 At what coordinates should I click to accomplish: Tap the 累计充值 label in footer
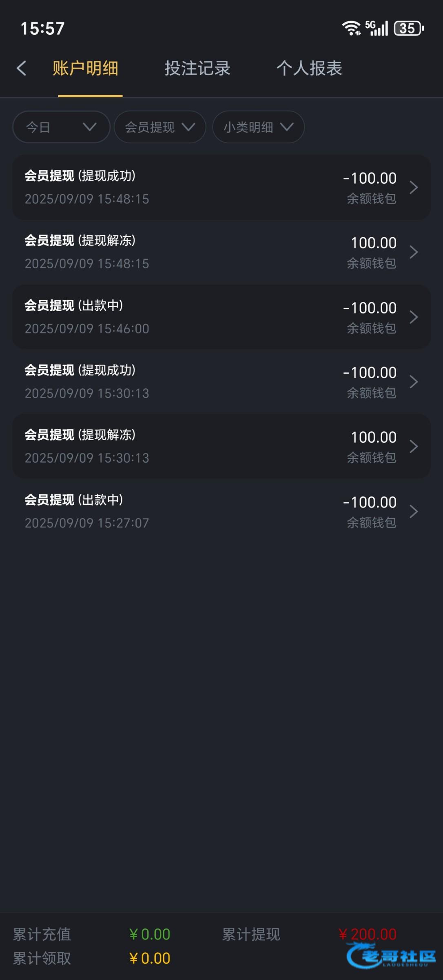(x=42, y=934)
